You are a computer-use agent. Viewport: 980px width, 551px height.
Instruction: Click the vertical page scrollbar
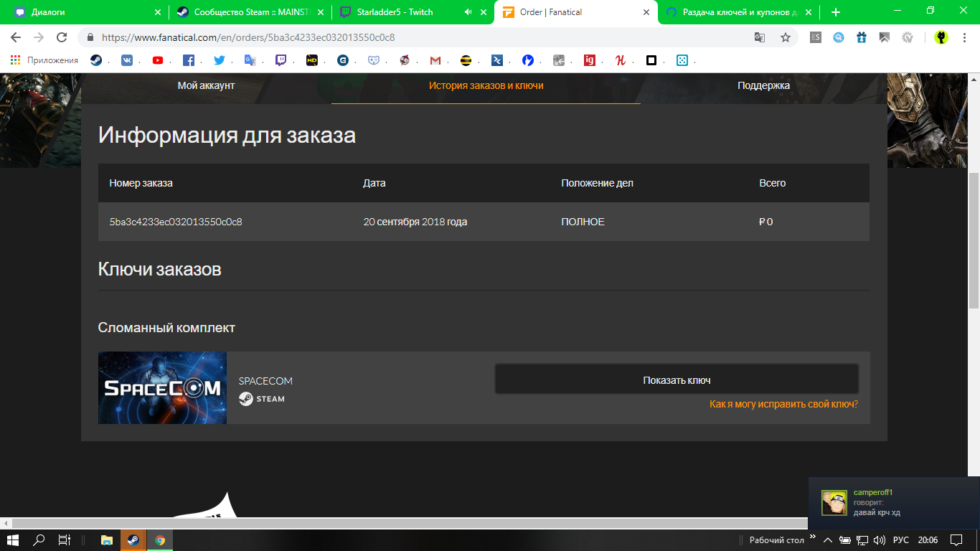[x=974, y=240]
